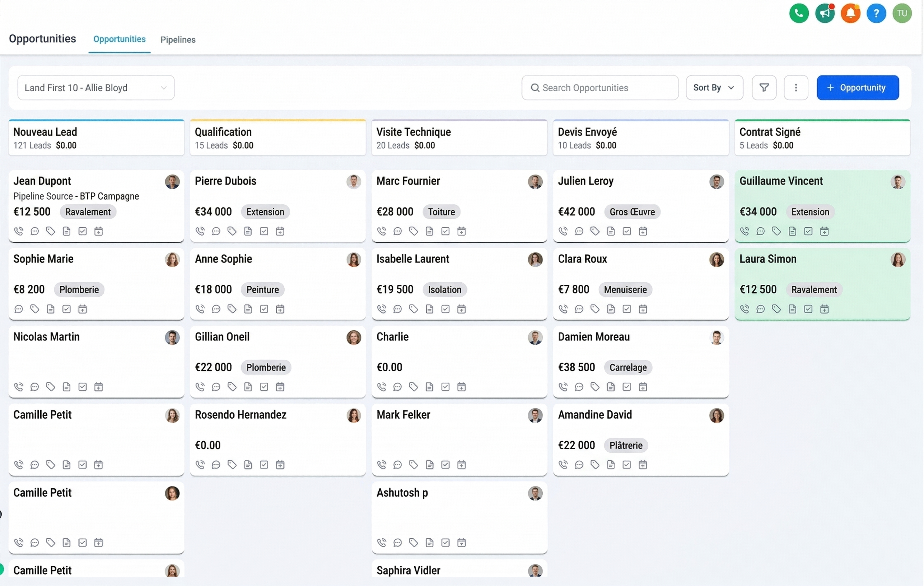Open calendar icon on Guillaume Vincent card
The width and height of the screenshot is (924, 586).
pyautogui.click(x=824, y=231)
